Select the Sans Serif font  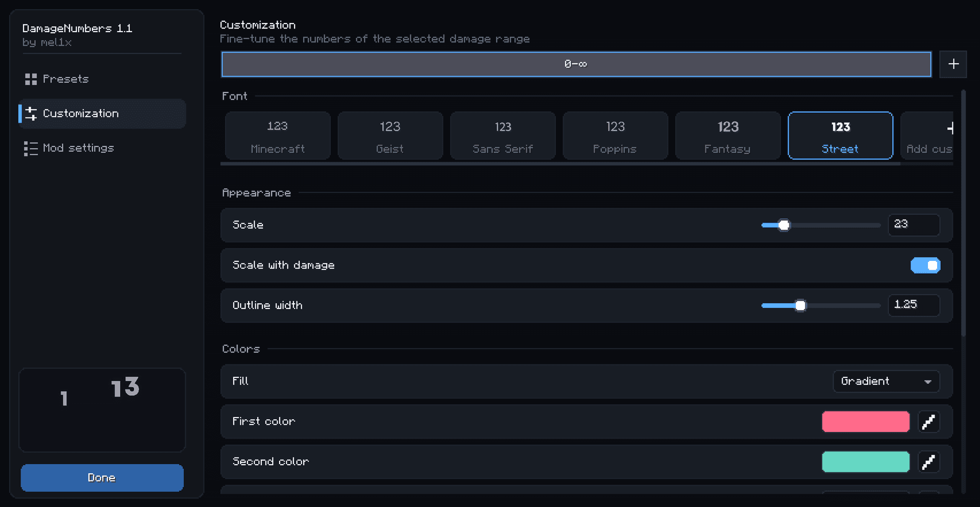click(503, 136)
